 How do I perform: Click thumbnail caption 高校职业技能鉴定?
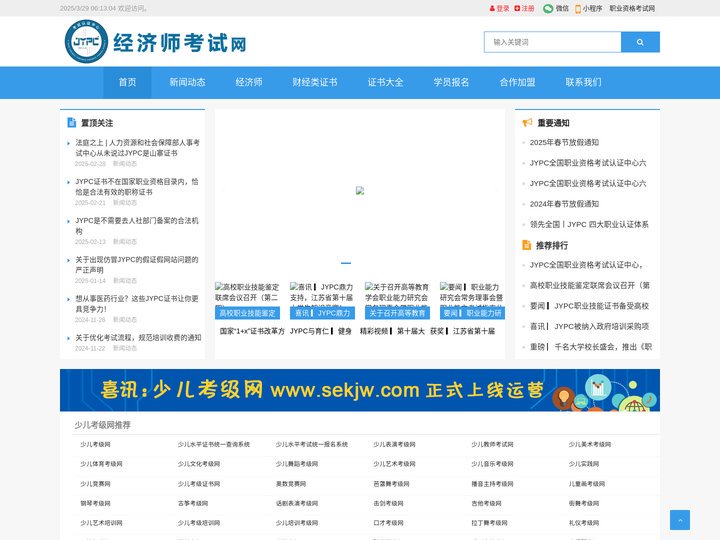(248, 313)
